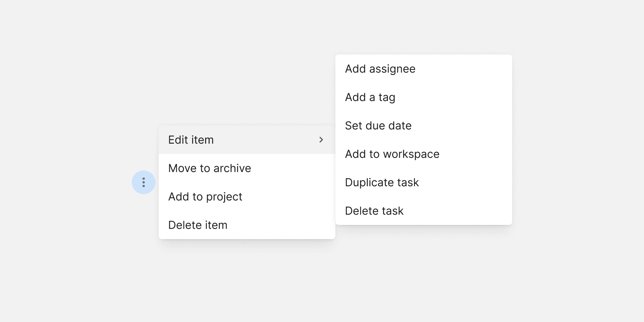
Task: Choose Move to archive
Action: click(210, 168)
